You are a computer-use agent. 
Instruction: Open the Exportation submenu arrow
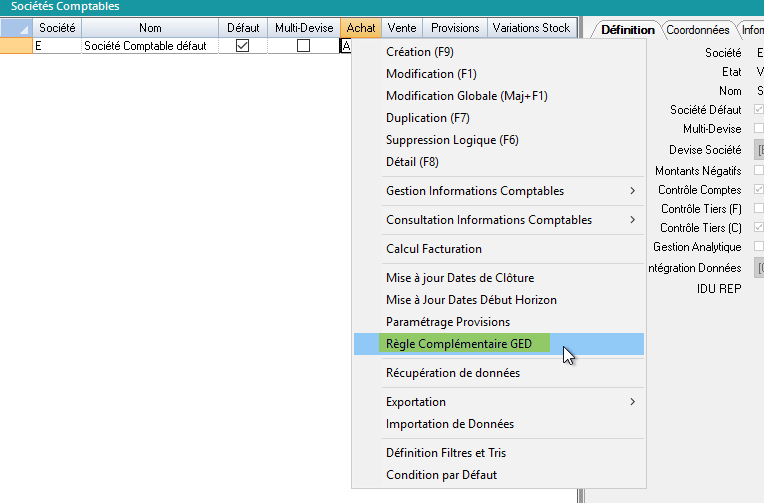pyautogui.click(x=632, y=402)
